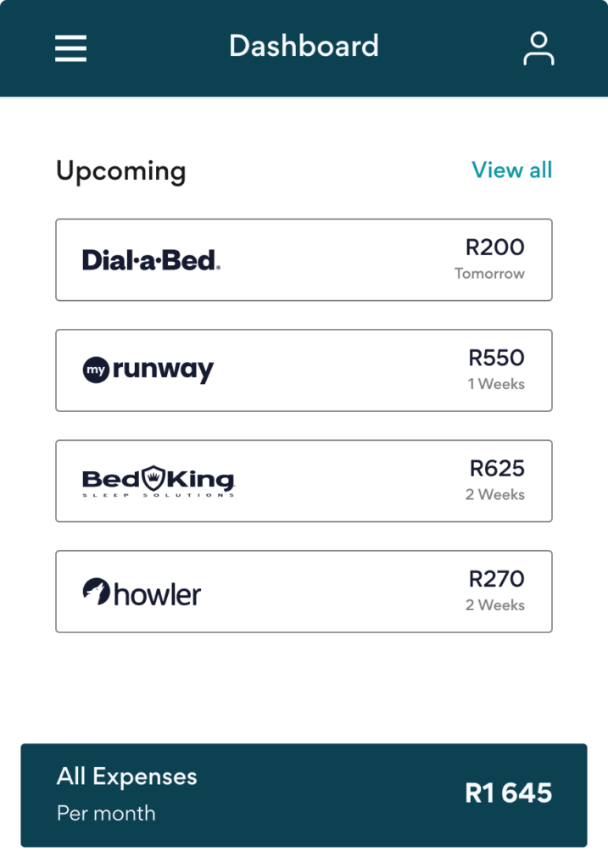Click the Dashboard title
The image size is (608, 868).
click(304, 46)
